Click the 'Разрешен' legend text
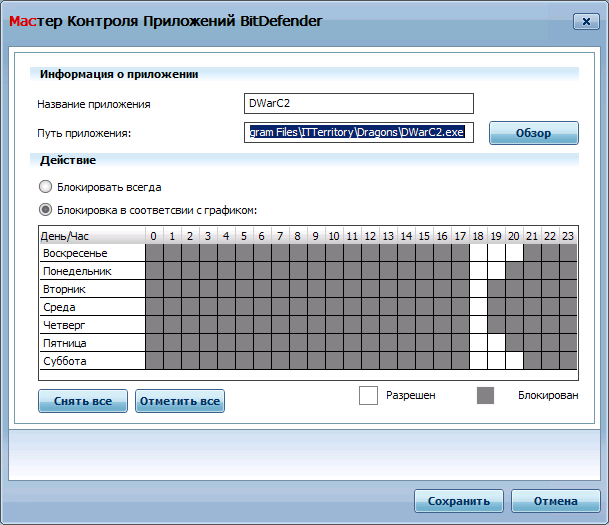 [411, 395]
